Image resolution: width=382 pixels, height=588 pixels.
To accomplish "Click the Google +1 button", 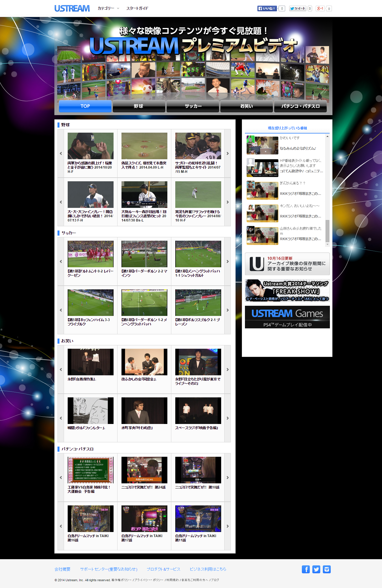I will click(x=320, y=8).
